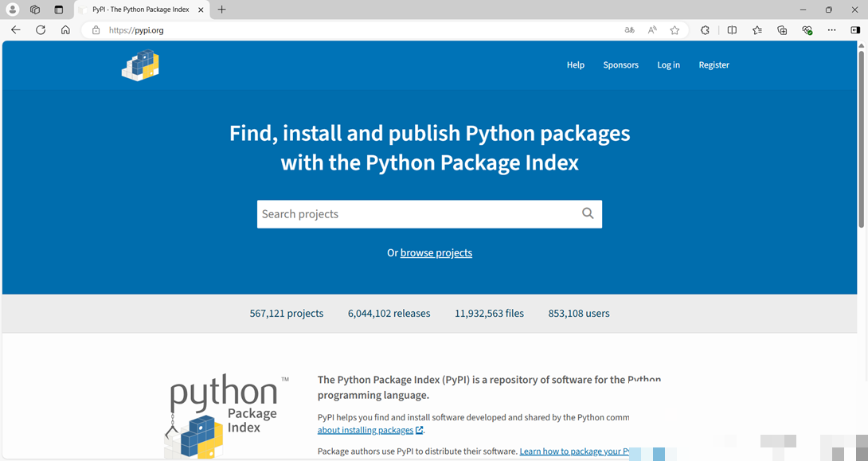Close the PyPI browser tab
868x461 pixels.
click(x=201, y=10)
